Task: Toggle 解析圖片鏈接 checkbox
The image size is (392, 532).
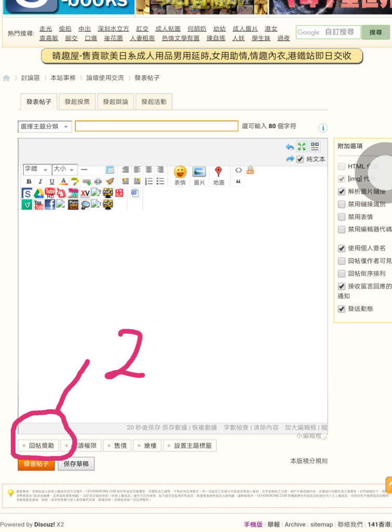Action: tap(342, 191)
